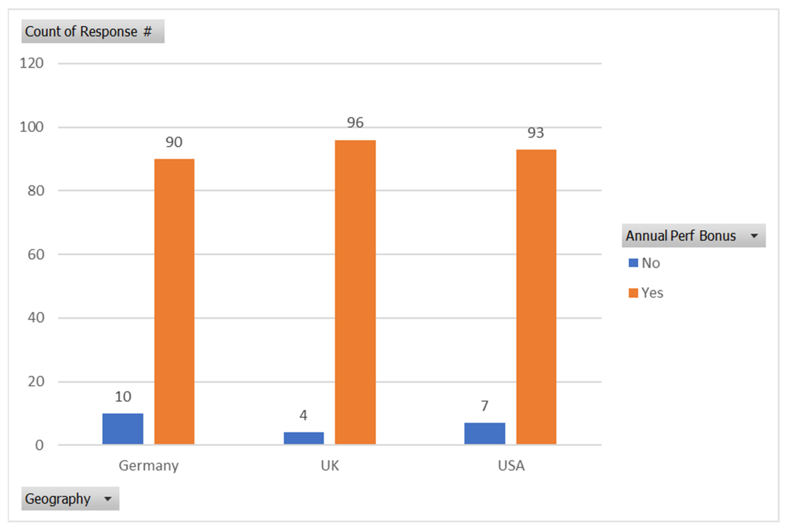788x532 pixels.
Task: Click the orange Yes legend swatch
Action: pos(633,293)
